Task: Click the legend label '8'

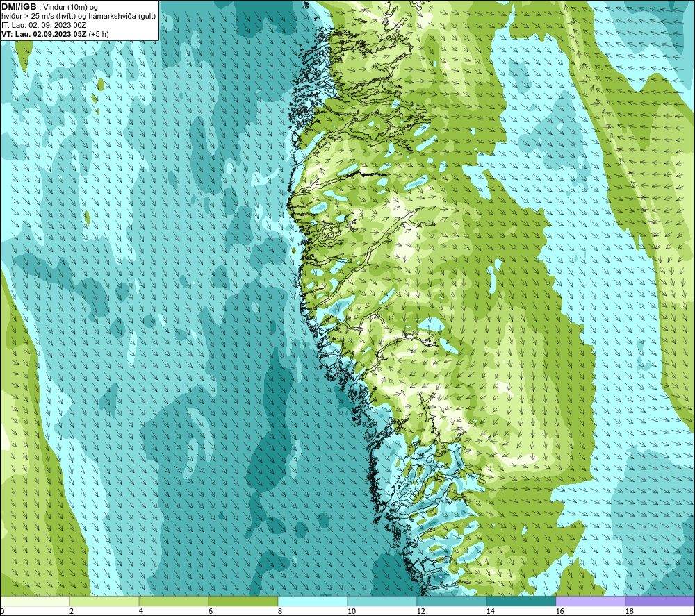Action: click(279, 611)
